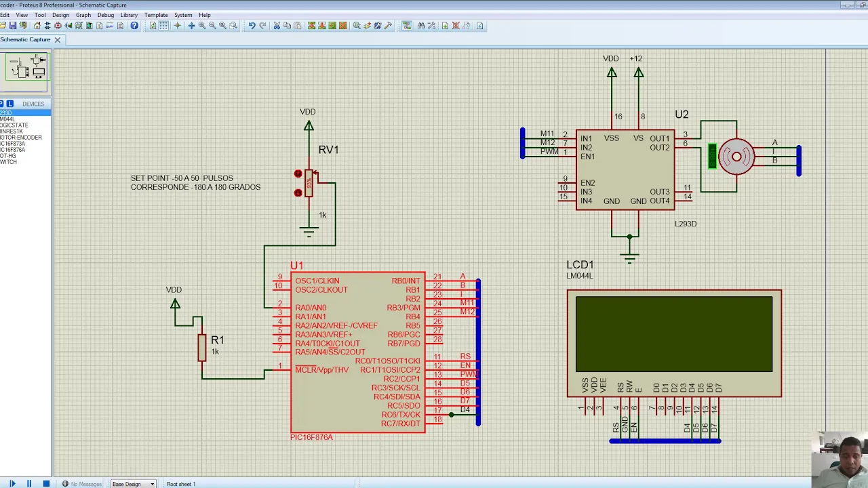Open the Tool menu

click(40, 15)
